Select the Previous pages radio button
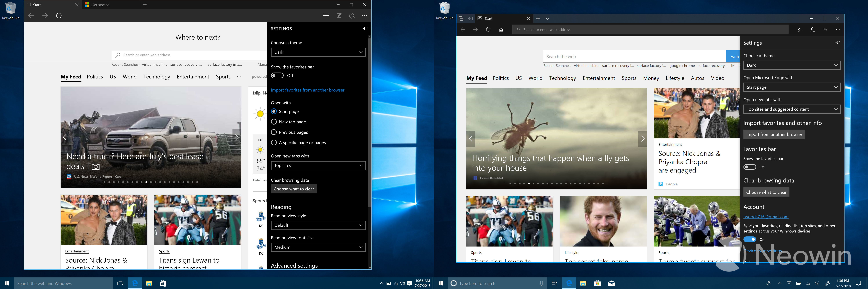 274,132
